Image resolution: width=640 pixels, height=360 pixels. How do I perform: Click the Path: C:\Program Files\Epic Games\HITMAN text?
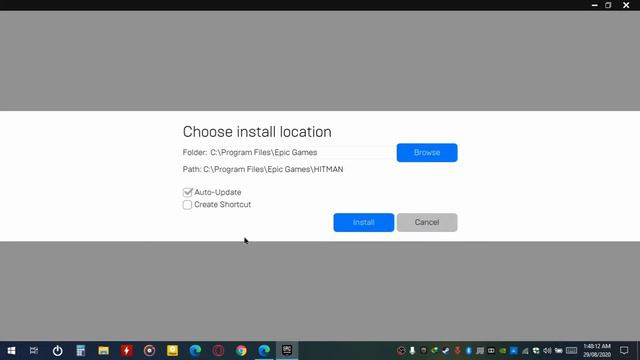(263, 169)
